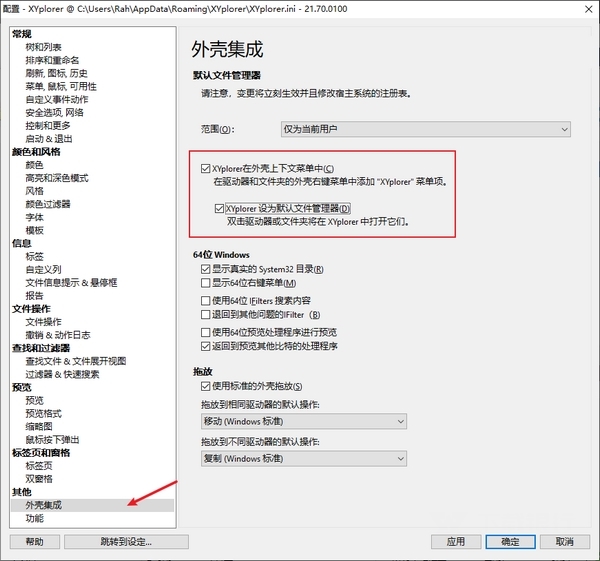
Task: Open 菜单, 鼠标, 可用性 settings page
Action: click(x=61, y=86)
